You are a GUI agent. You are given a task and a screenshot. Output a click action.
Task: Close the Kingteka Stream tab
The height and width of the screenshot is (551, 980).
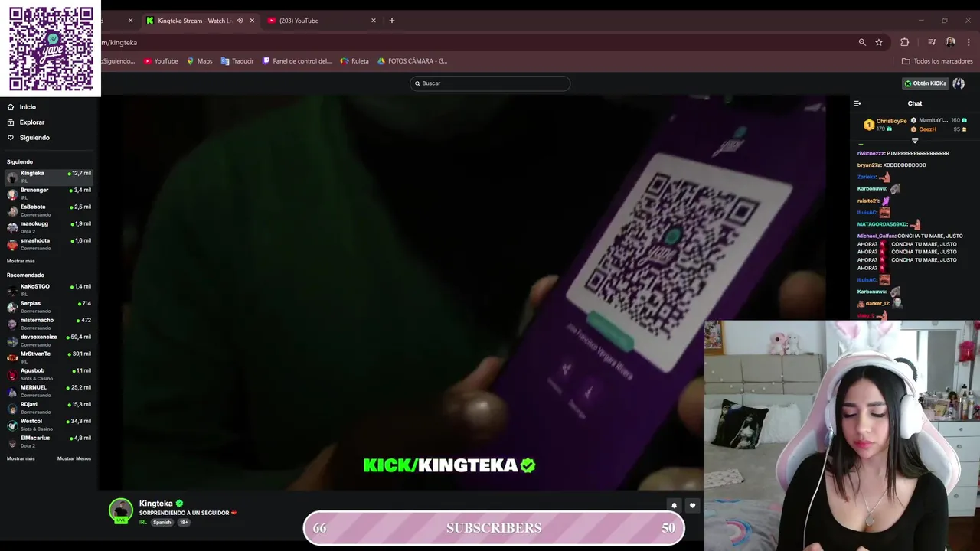252,21
